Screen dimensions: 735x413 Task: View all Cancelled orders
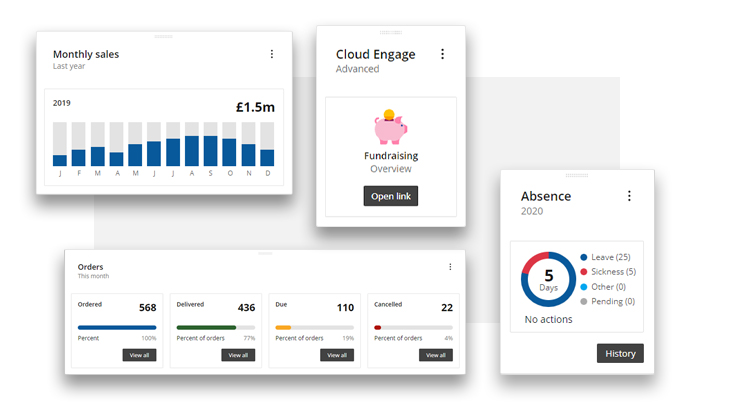(436, 355)
